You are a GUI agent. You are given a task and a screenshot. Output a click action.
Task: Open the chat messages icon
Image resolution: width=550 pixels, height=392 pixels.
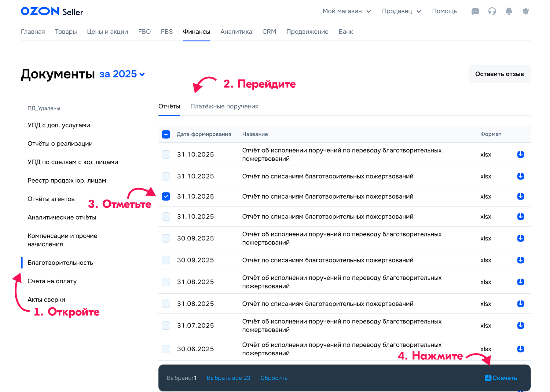pos(475,12)
